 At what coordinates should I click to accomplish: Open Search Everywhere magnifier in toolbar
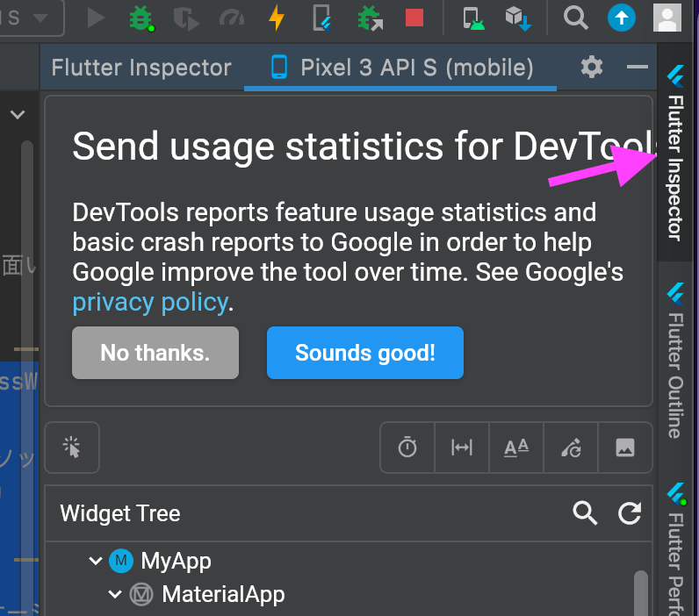(x=575, y=18)
